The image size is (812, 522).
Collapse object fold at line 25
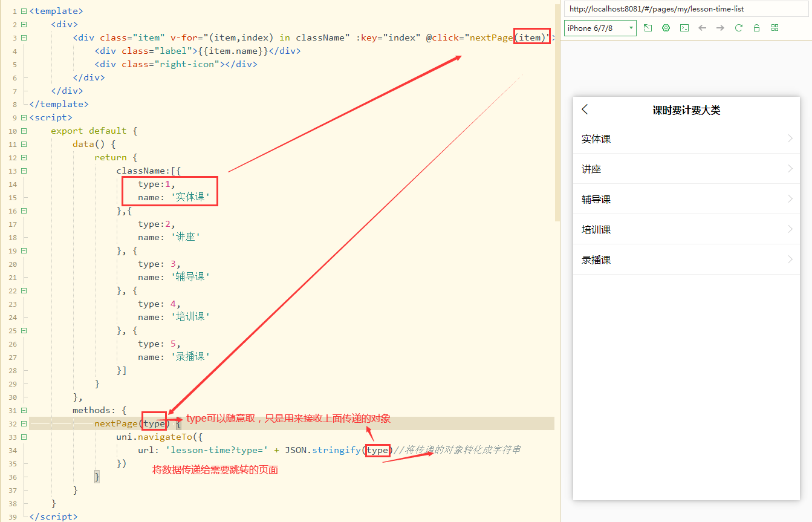[24, 330]
